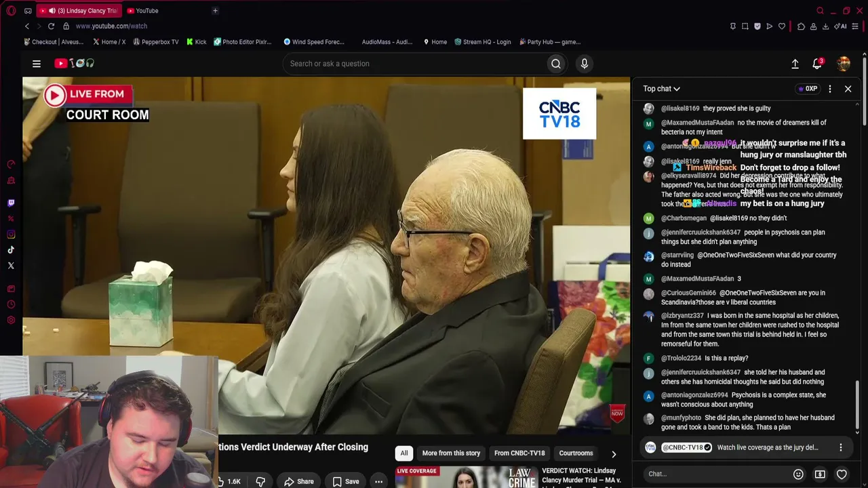Open the browser search tabs magnifier
The width and height of the screenshot is (868, 488).
820,11
